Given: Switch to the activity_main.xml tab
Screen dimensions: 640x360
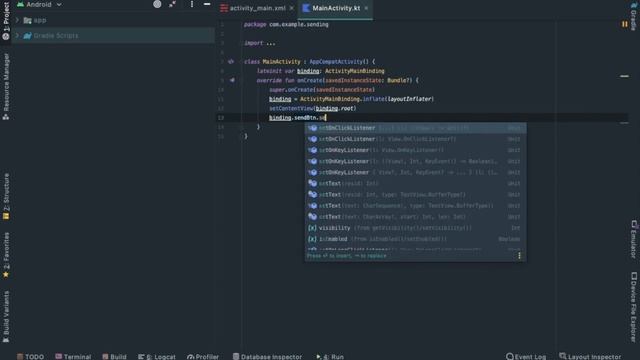Looking at the screenshot, I should pyautogui.click(x=257, y=8).
